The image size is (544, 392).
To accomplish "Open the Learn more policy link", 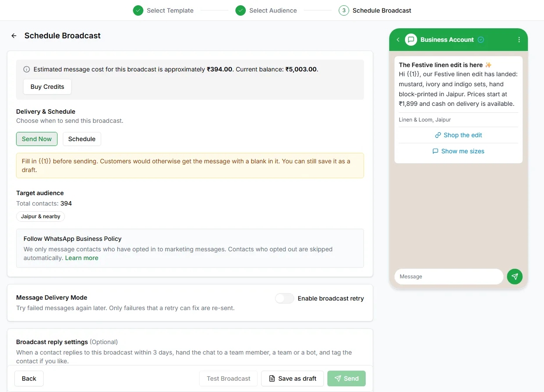I will pyautogui.click(x=82, y=258).
